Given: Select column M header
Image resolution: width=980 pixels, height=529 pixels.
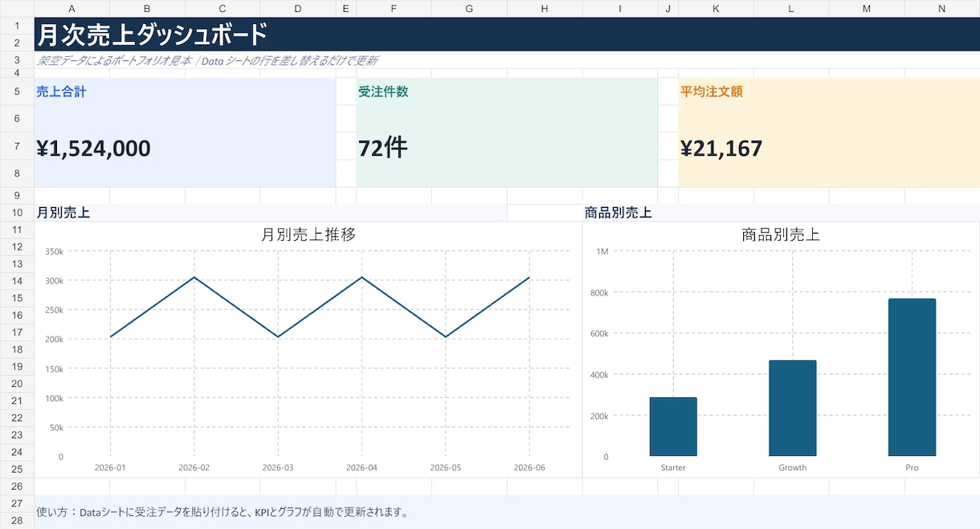Looking at the screenshot, I should point(867,9).
